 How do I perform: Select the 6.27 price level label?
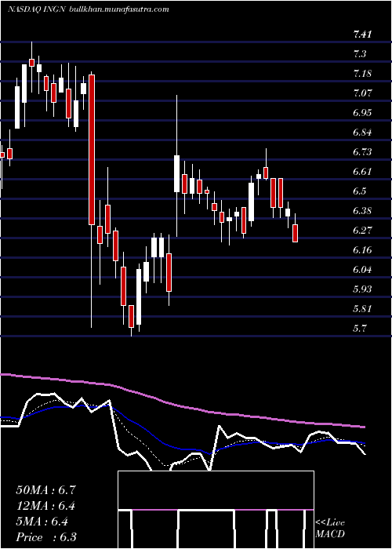[x=362, y=231]
